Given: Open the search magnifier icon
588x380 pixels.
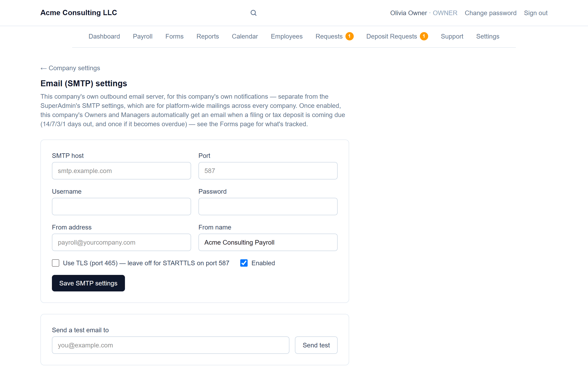Looking at the screenshot, I should pos(253,13).
